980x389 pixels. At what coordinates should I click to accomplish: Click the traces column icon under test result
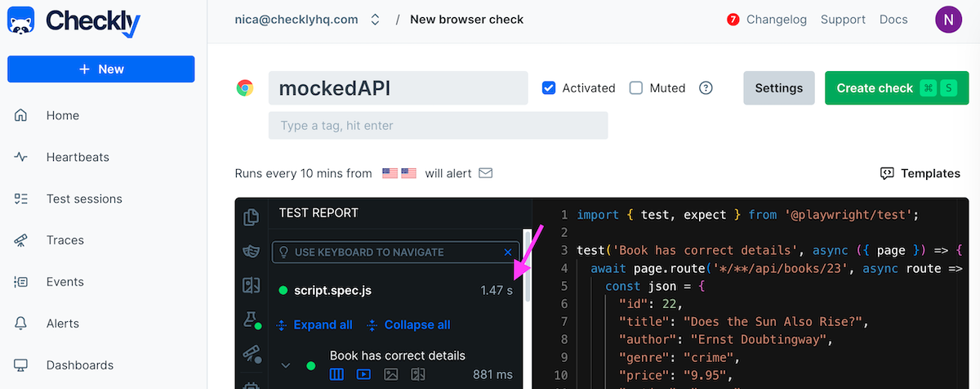point(336,374)
